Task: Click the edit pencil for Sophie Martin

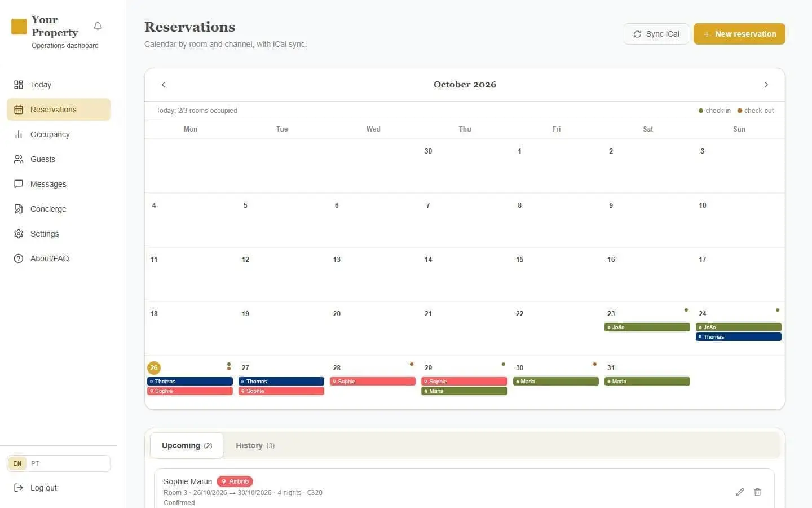Action: tap(740, 492)
